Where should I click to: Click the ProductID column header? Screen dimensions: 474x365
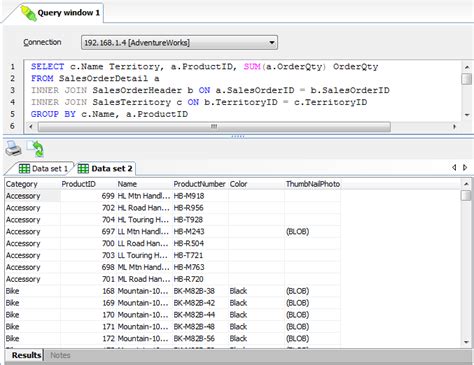88,184
